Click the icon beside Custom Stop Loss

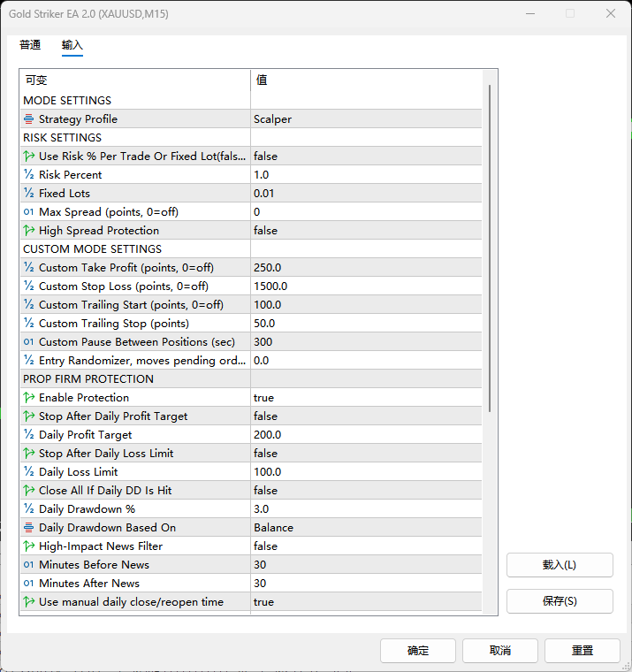[x=28, y=286]
